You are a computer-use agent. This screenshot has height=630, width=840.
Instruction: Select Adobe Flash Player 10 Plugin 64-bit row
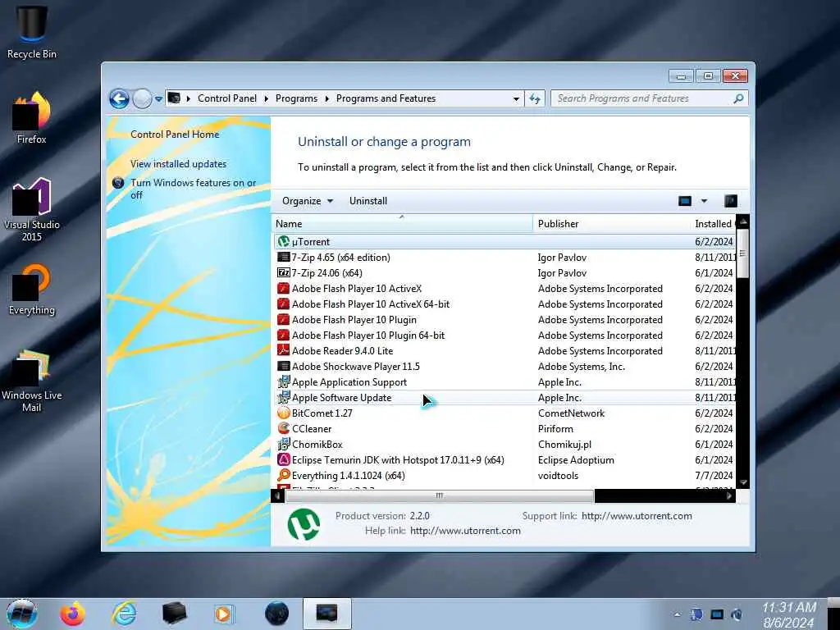tap(504, 335)
